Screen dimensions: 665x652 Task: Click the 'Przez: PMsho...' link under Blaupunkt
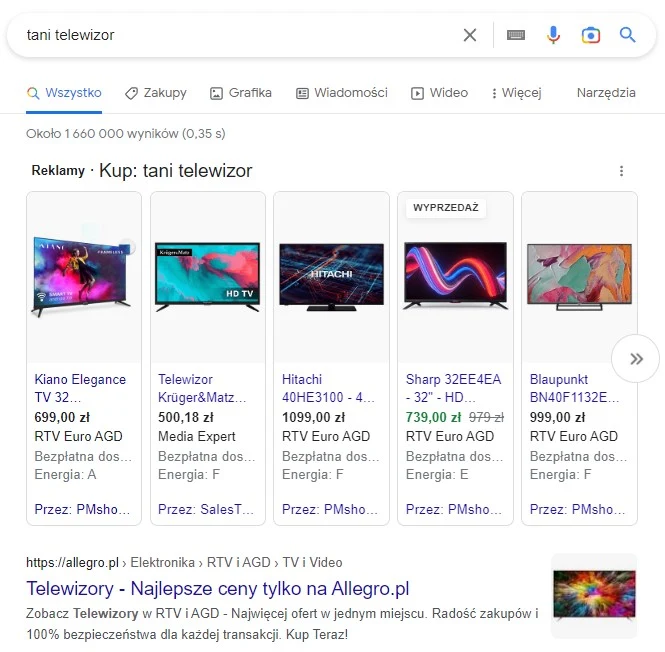(577, 509)
